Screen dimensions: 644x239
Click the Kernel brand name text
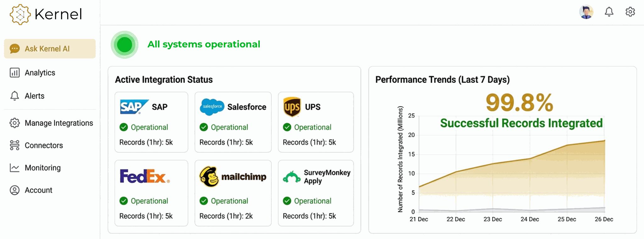click(x=58, y=14)
